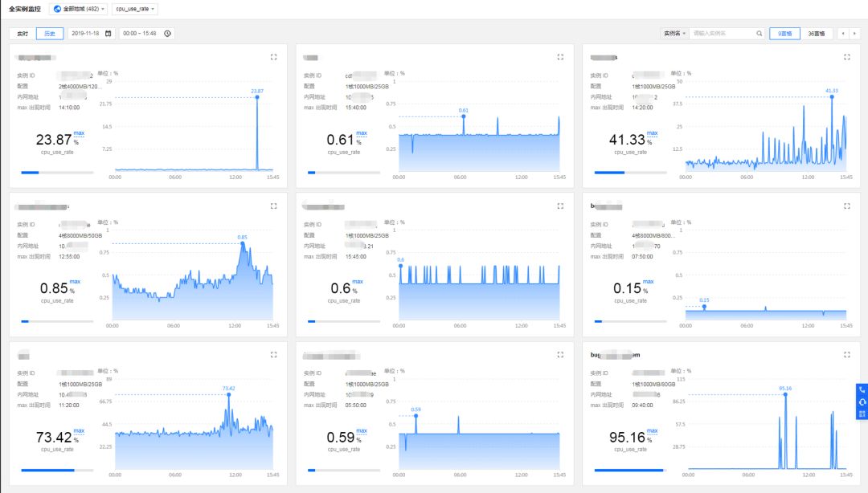Click the 73.42 peak marker on the chart
The width and height of the screenshot is (868, 493).
[228, 394]
